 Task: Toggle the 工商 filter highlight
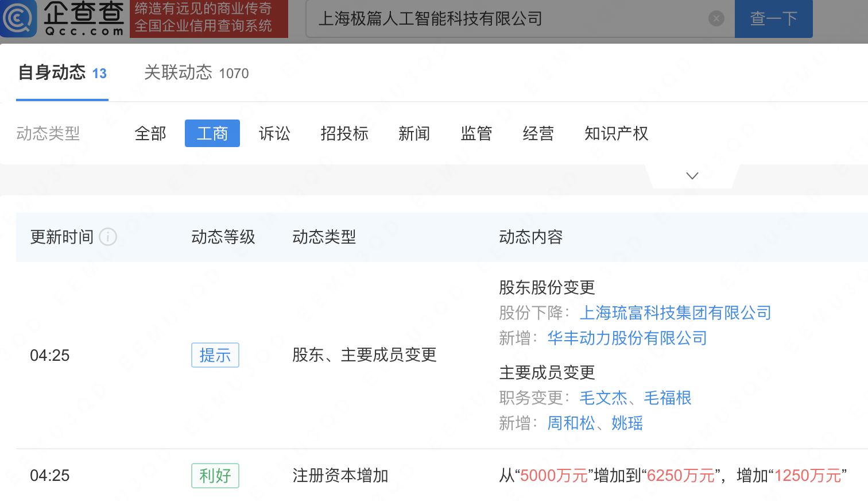(x=212, y=133)
